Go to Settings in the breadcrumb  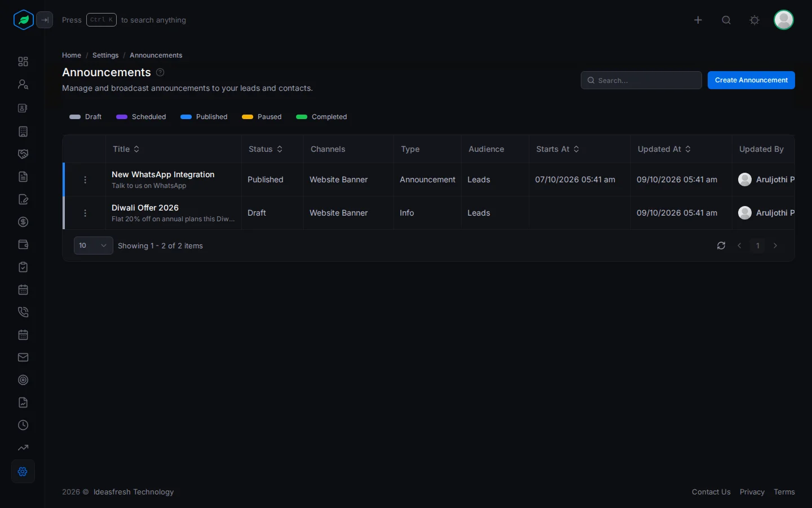pyautogui.click(x=105, y=55)
